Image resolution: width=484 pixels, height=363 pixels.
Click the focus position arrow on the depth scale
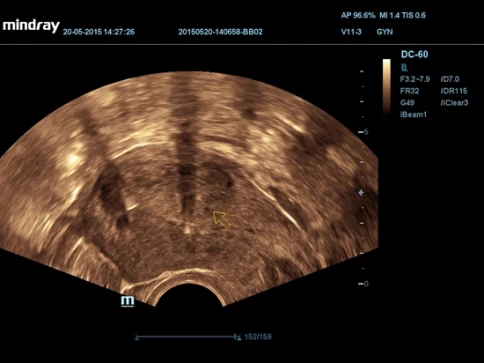pos(361,193)
